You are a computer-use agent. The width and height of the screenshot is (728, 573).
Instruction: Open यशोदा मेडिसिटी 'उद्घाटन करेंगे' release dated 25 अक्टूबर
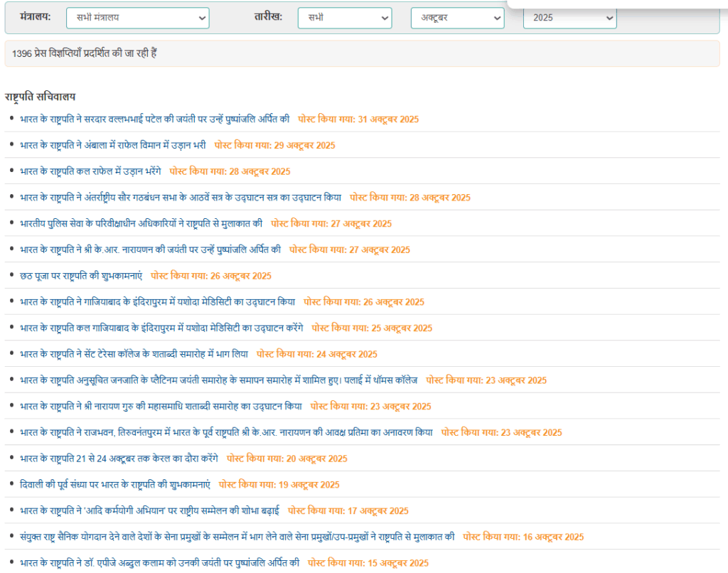[161, 328]
